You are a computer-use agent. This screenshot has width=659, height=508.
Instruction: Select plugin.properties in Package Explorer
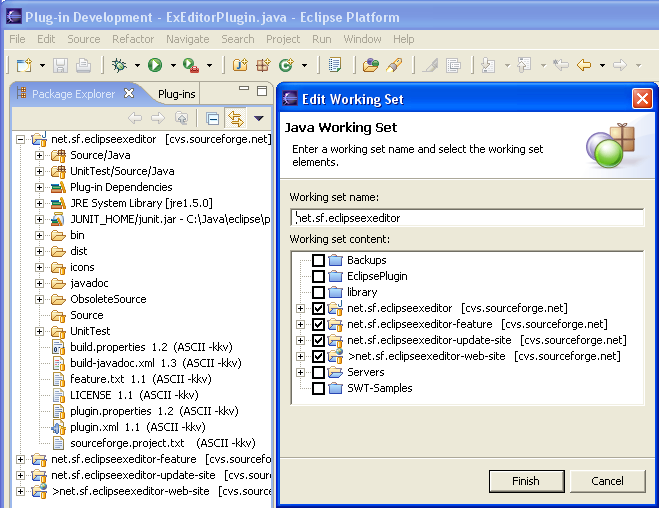point(145,411)
